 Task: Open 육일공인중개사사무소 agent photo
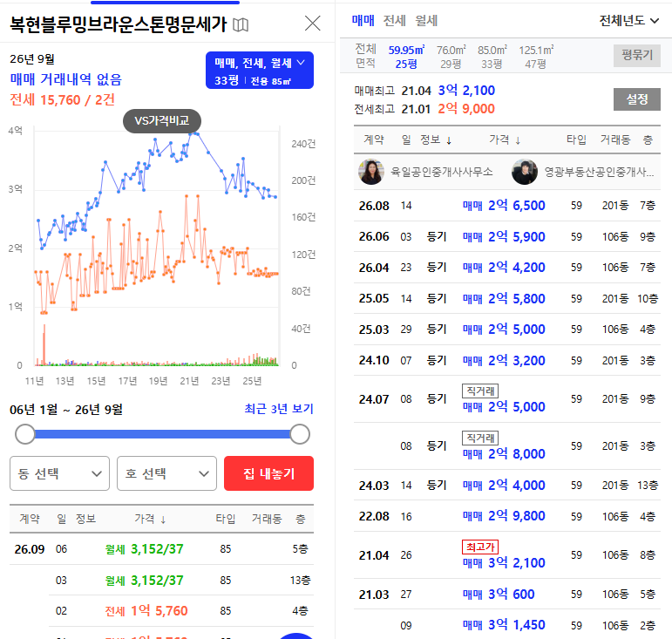tap(371, 172)
